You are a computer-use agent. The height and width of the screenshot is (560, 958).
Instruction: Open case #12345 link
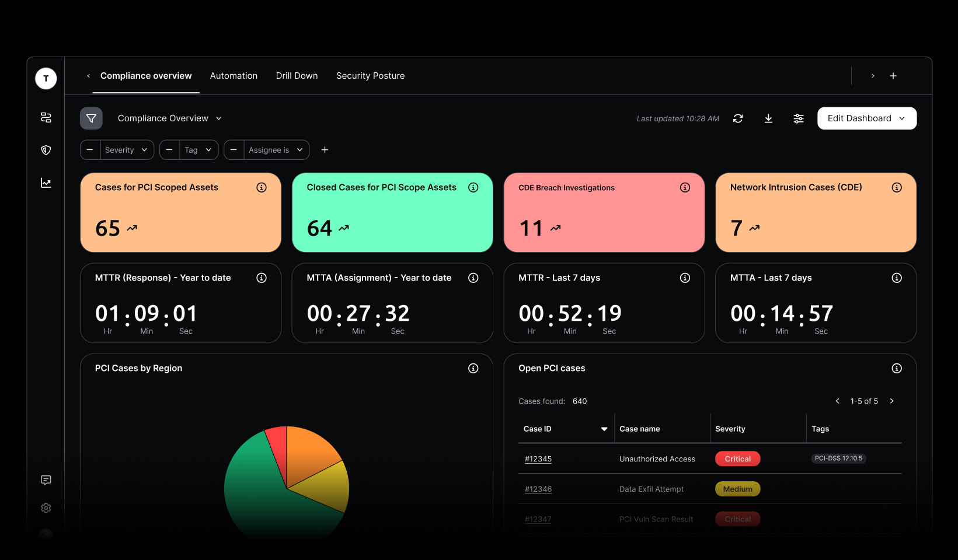[538, 459]
